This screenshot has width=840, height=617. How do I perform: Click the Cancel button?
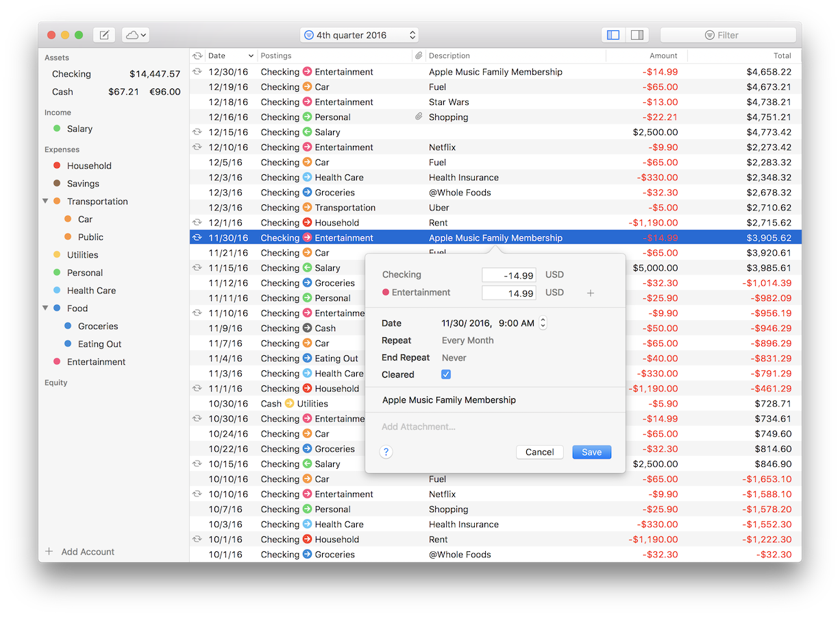click(540, 452)
